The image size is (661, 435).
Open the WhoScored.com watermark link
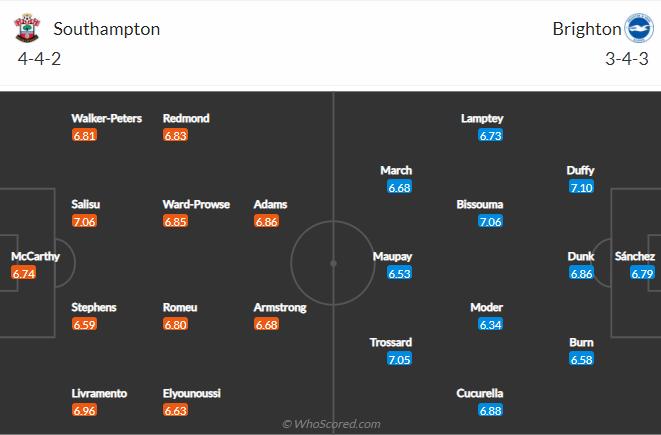point(331,424)
